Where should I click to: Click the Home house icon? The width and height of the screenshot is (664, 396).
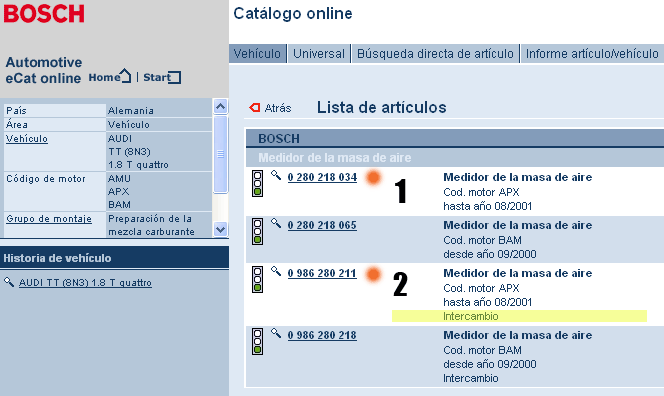(x=125, y=76)
